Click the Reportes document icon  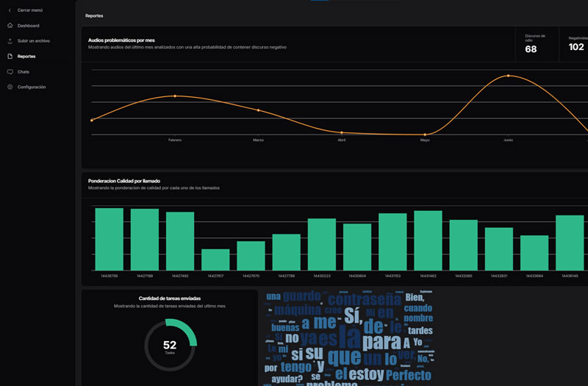10,57
